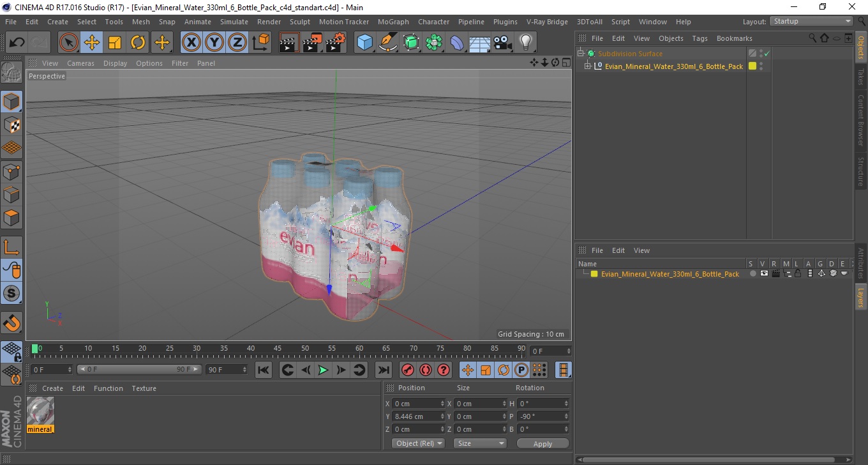
Task: Activate the Move tool
Action: coord(92,43)
